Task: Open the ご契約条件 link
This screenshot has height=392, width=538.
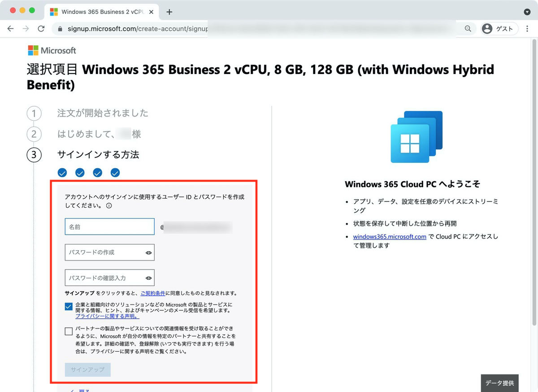Action: [153, 293]
